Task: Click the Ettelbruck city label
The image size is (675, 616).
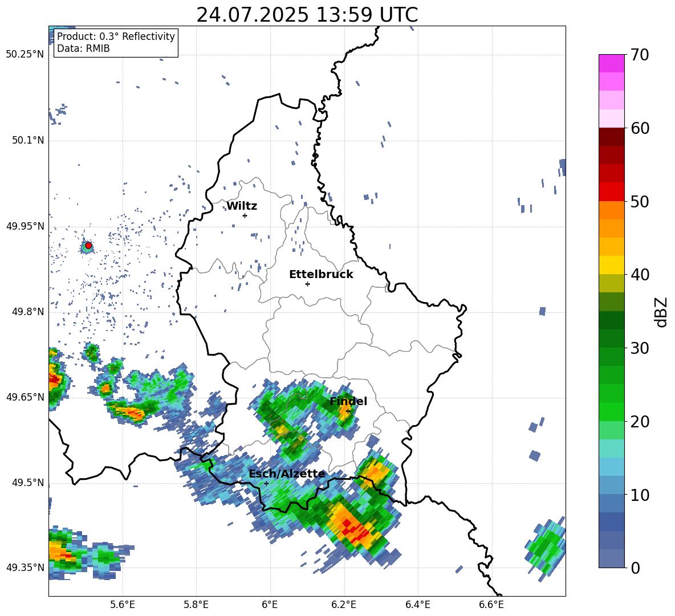Action: [x=321, y=275]
